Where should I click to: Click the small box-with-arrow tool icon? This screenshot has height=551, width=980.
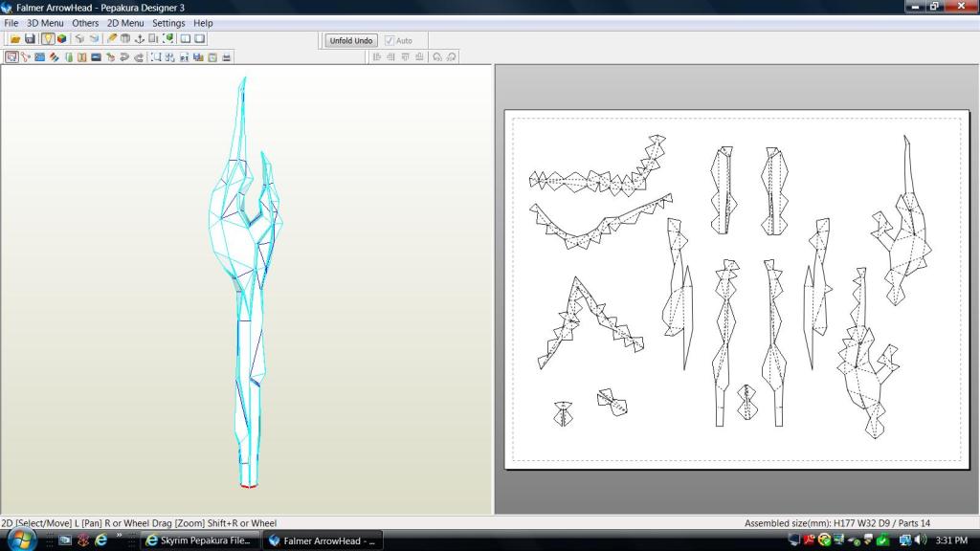coord(111,57)
